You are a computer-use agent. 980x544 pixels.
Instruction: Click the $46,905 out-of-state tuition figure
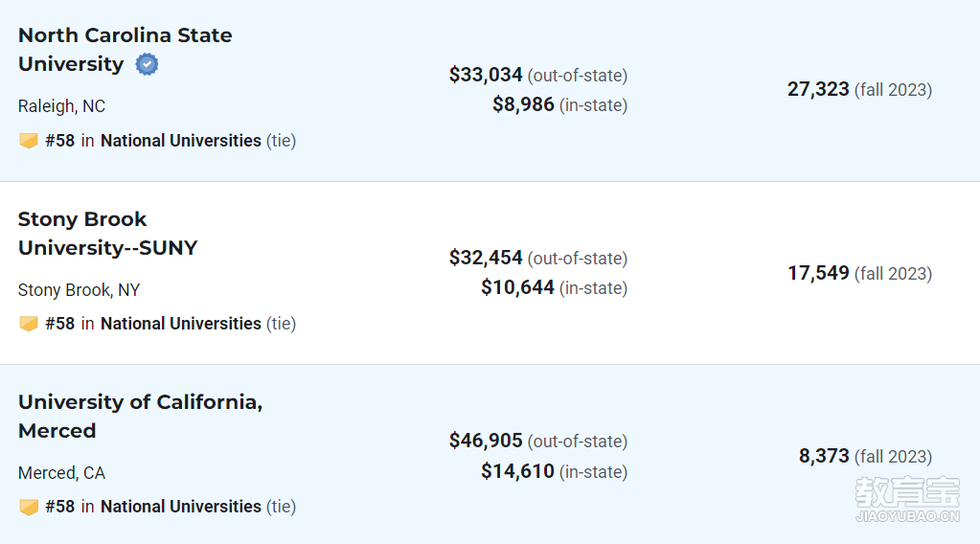(x=486, y=441)
